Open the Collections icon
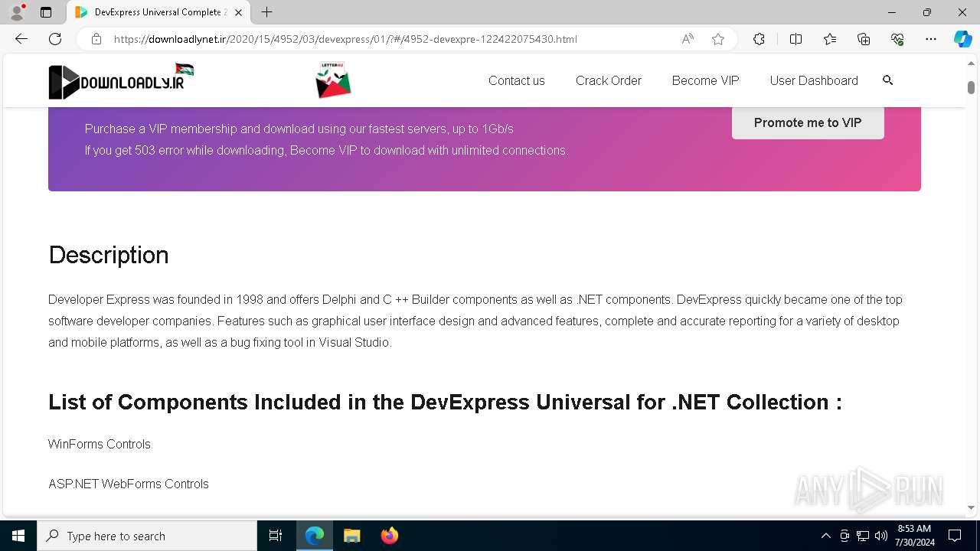The height and width of the screenshot is (551, 980). pos(864,39)
